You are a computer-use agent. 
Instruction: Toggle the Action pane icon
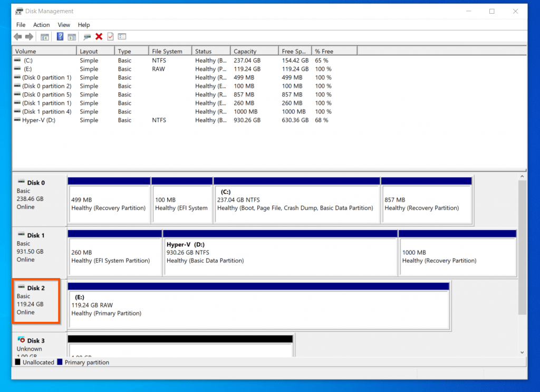pyautogui.click(x=72, y=36)
